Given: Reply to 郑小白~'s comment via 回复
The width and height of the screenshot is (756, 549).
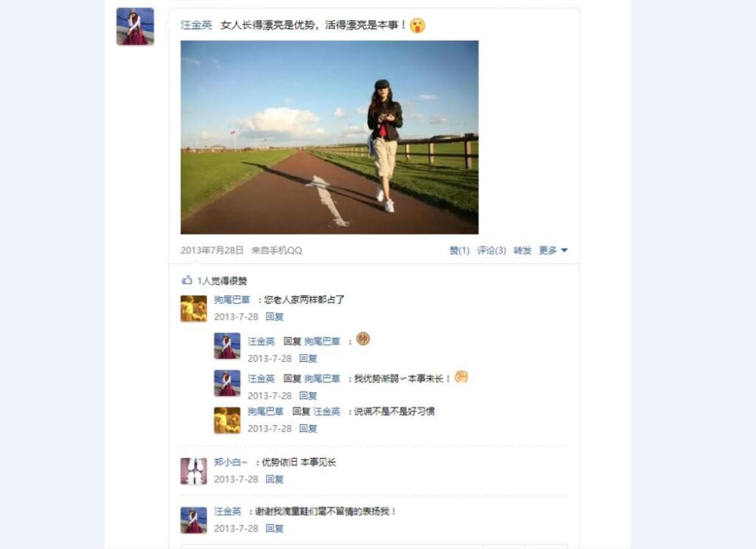Looking at the screenshot, I should [274, 479].
